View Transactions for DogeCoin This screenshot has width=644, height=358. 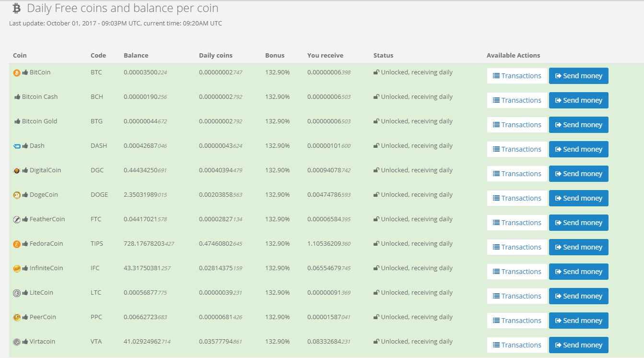pos(517,198)
